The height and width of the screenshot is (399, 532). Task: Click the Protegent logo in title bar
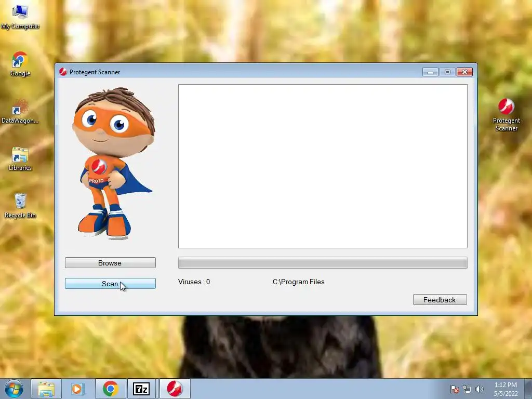(x=63, y=72)
